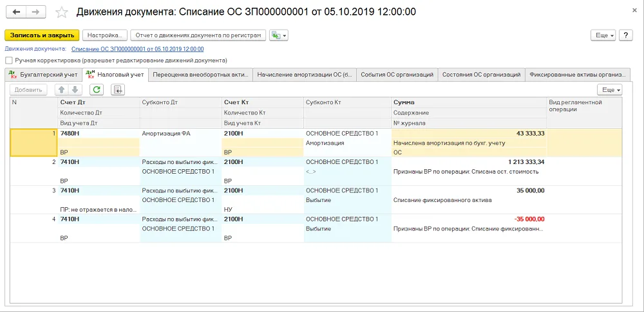644x312 pixels.
Task: Click the Счет Дт column header
Action: pyautogui.click(x=99, y=102)
